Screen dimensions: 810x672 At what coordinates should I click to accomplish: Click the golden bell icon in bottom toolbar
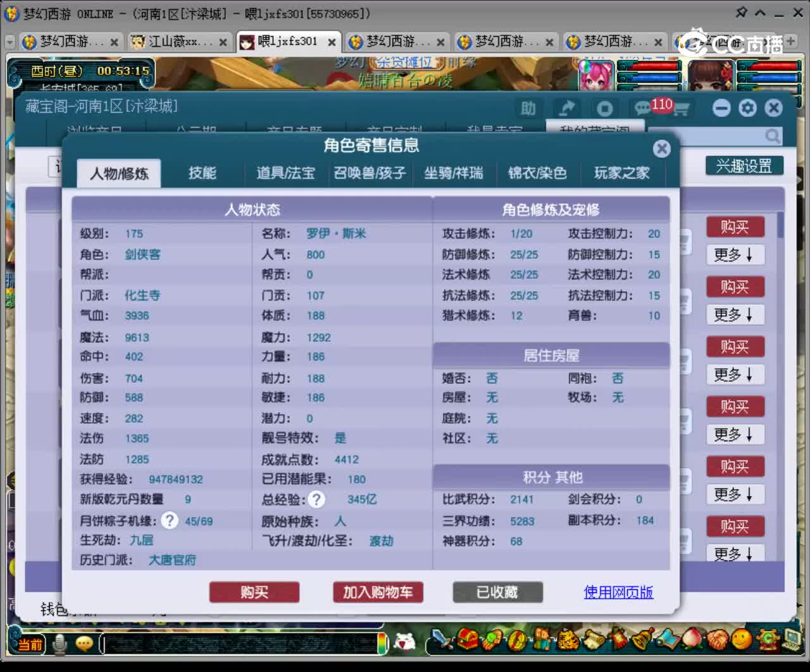point(642,639)
